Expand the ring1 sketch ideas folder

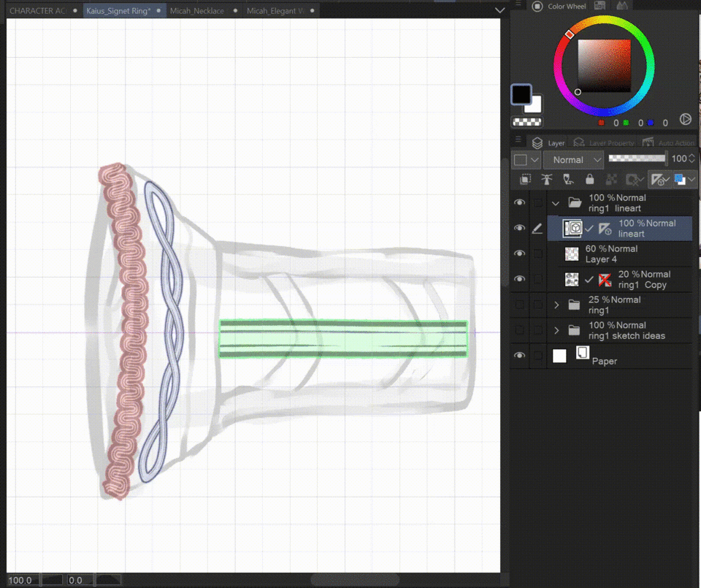pos(556,330)
